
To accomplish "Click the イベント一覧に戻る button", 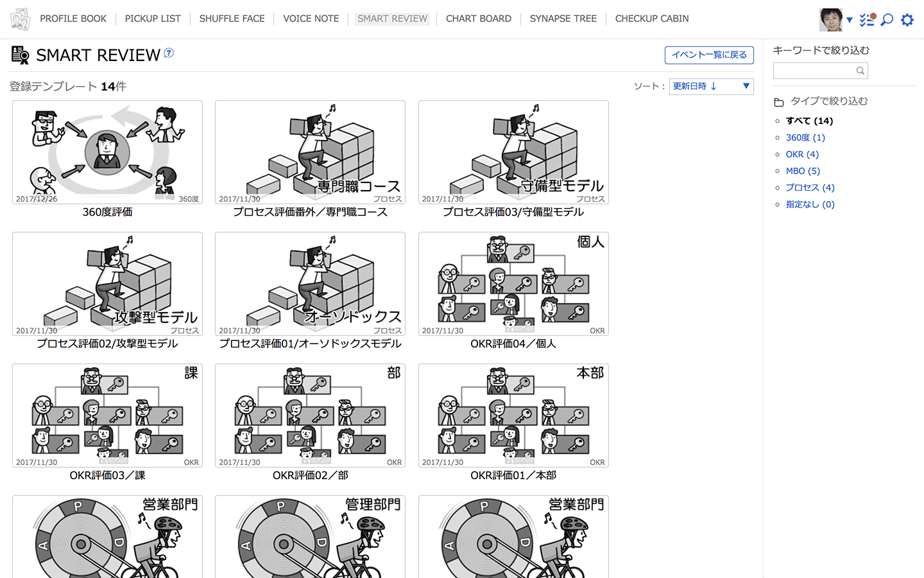I will [709, 55].
